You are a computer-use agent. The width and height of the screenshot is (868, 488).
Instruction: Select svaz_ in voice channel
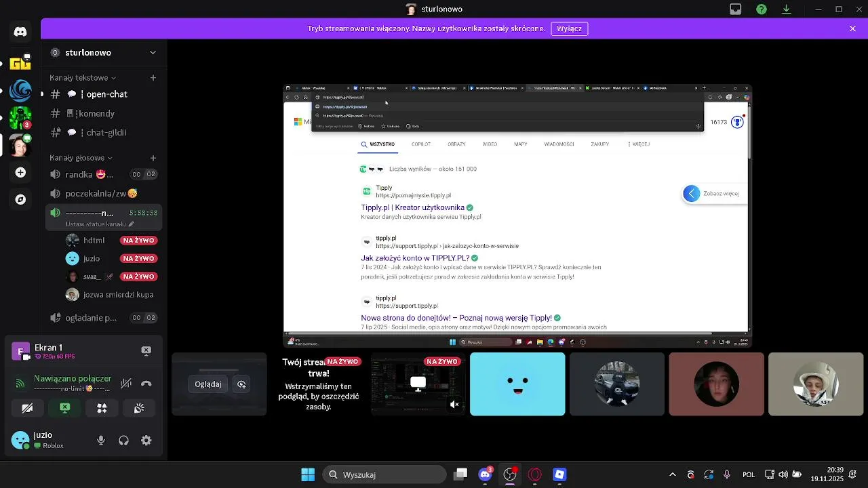113,277
